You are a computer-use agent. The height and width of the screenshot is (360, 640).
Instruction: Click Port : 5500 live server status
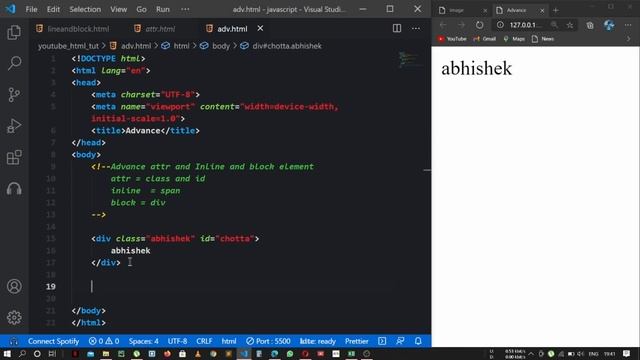268,341
